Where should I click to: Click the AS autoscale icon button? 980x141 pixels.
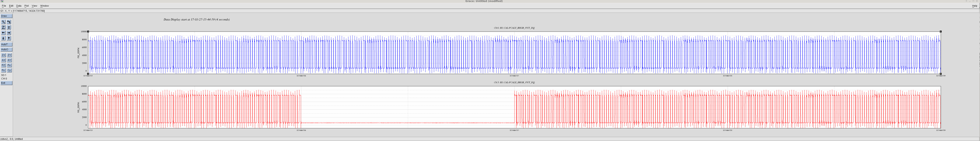[9, 22]
